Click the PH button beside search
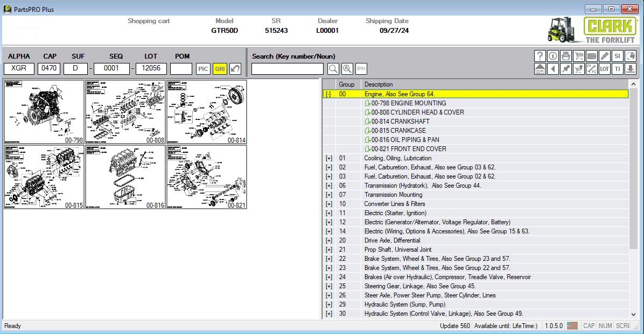Screen dimensions: 644x334 pos(361,69)
